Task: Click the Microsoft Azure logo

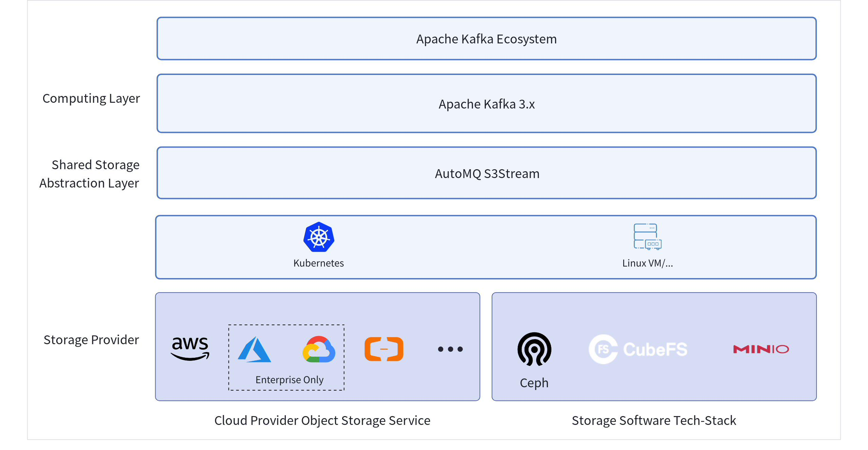Action: [x=254, y=349]
